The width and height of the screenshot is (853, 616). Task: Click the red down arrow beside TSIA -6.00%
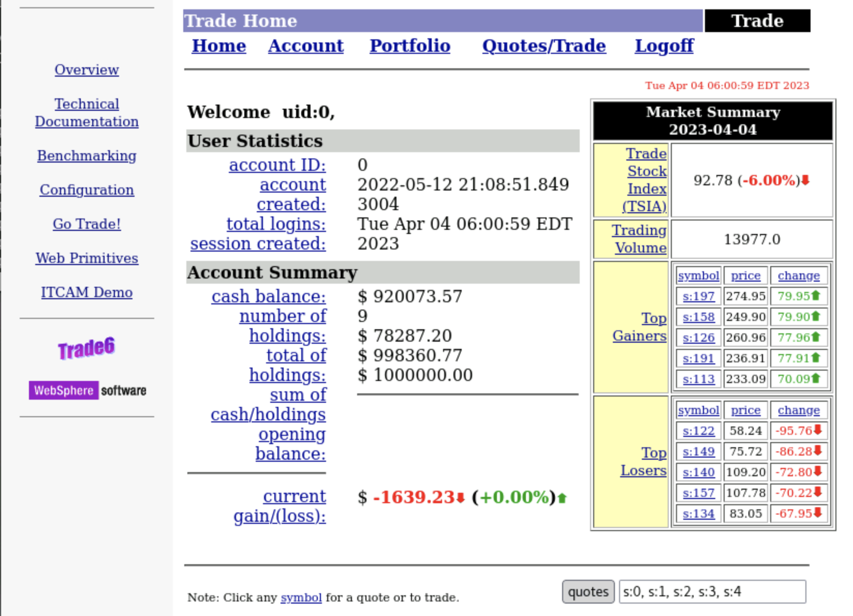tap(805, 180)
